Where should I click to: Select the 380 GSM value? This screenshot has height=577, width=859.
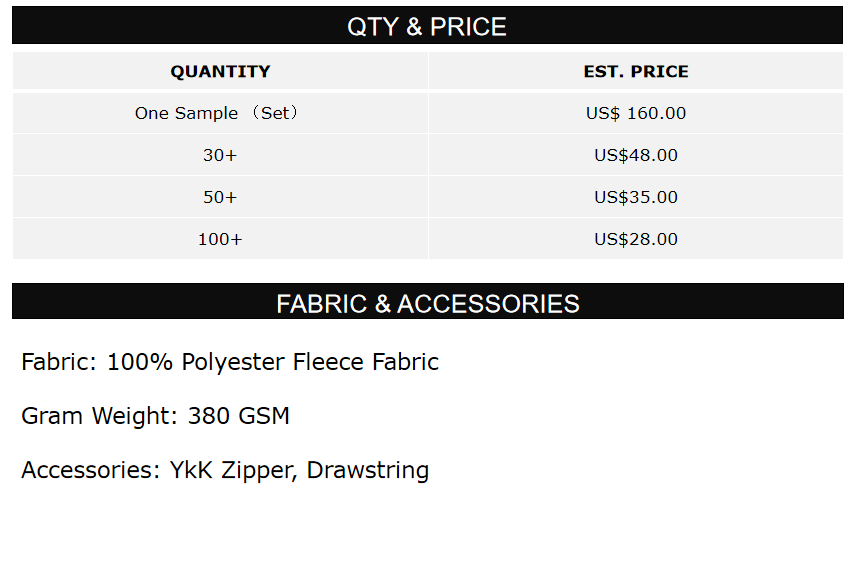coord(239,416)
